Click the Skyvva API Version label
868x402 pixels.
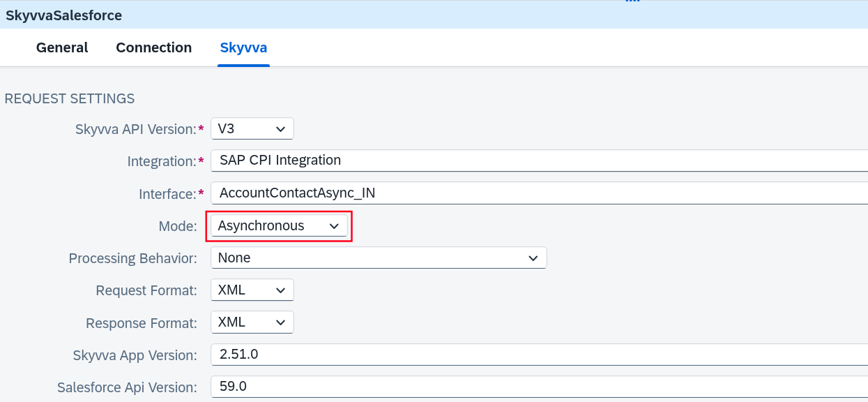click(136, 129)
